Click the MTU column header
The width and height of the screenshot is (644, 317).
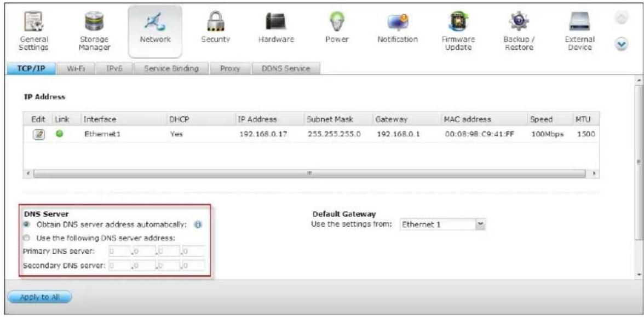(586, 119)
